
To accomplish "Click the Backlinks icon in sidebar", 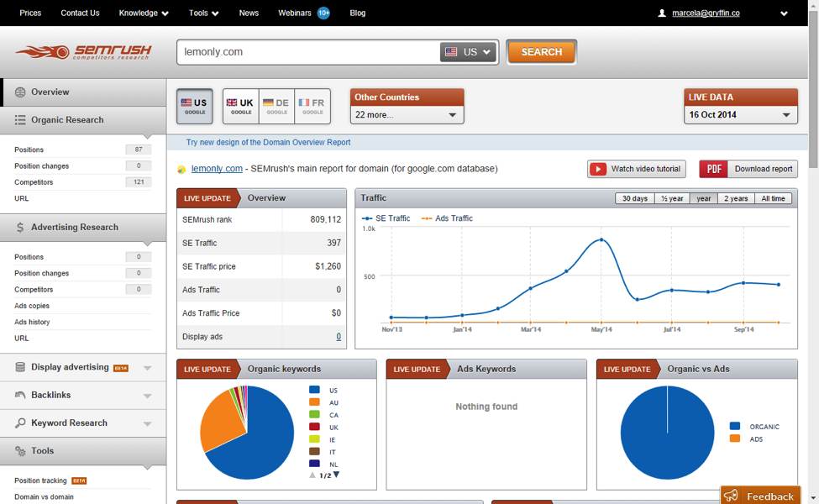I will tap(20, 395).
